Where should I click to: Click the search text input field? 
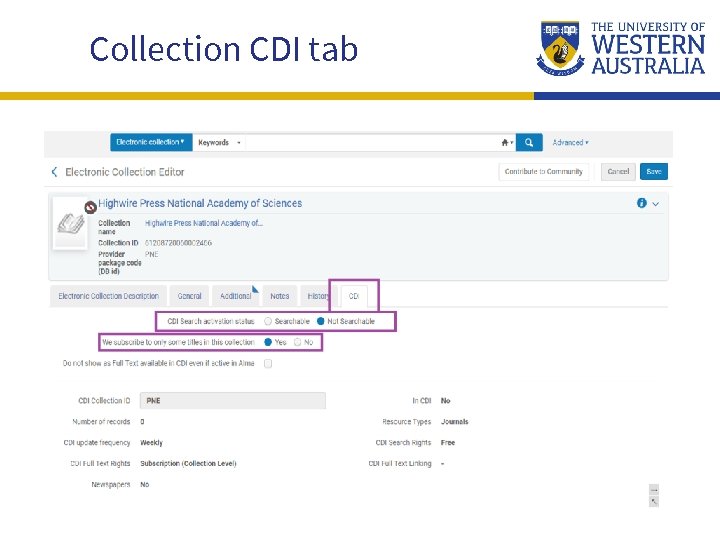373,143
